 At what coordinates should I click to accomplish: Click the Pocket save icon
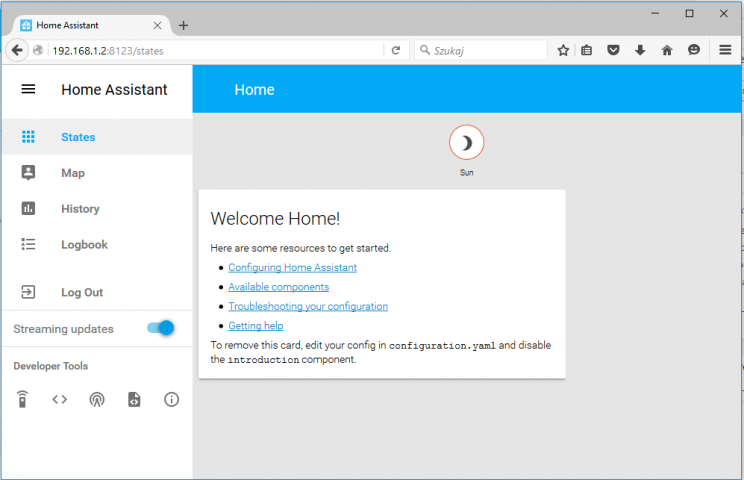(613, 50)
